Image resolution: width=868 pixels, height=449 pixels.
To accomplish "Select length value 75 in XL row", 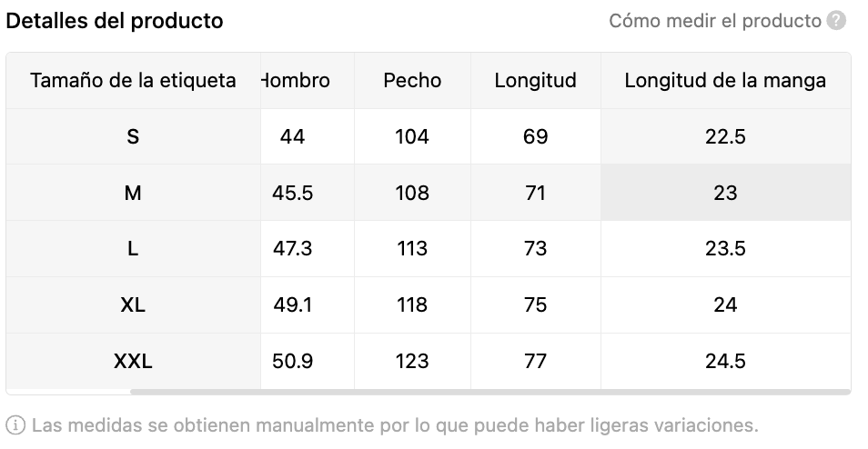I will 535,304.
